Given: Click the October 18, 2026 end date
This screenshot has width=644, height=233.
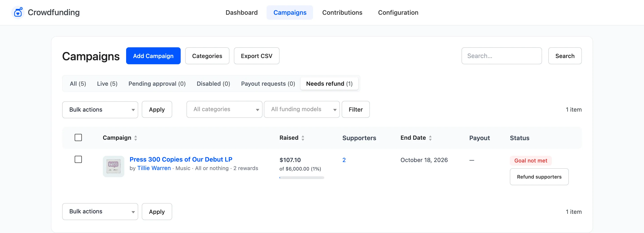Looking at the screenshot, I should (424, 160).
